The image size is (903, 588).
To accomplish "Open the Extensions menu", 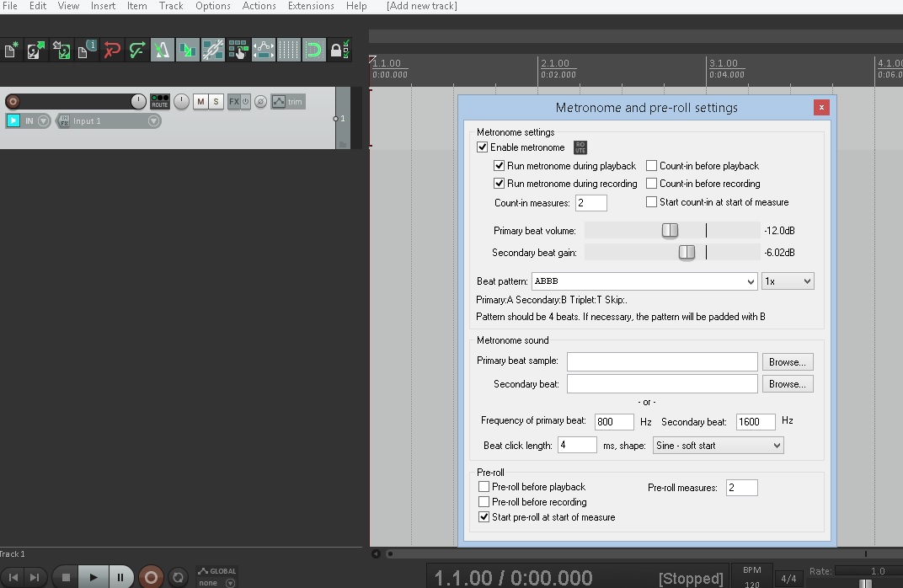I will pos(311,6).
